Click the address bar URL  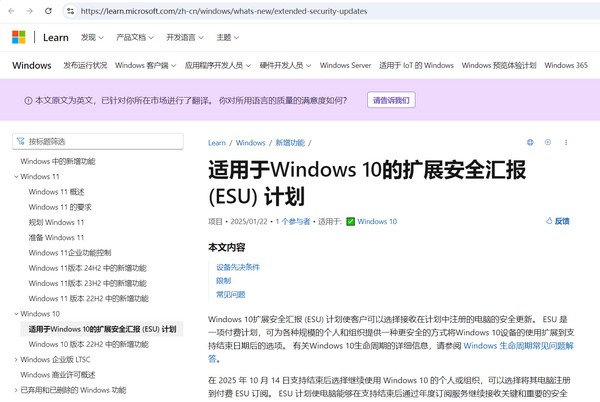[x=224, y=11]
